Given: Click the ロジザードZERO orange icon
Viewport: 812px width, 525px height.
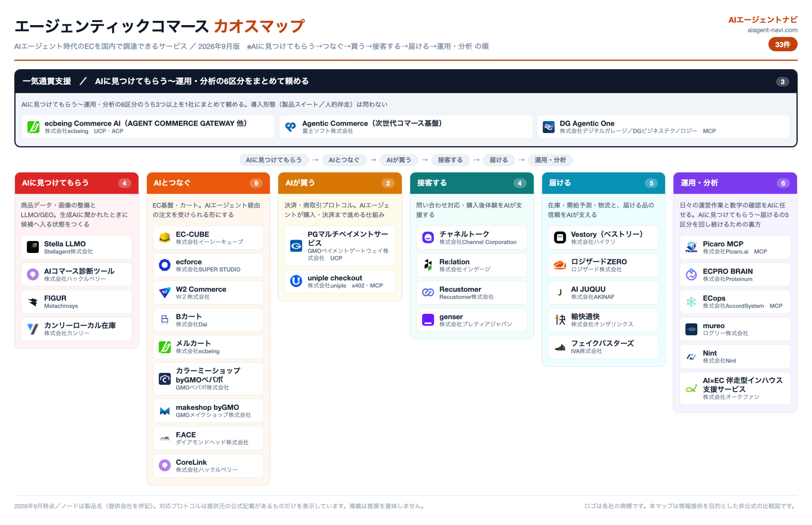Looking at the screenshot, I should (560, 265).
